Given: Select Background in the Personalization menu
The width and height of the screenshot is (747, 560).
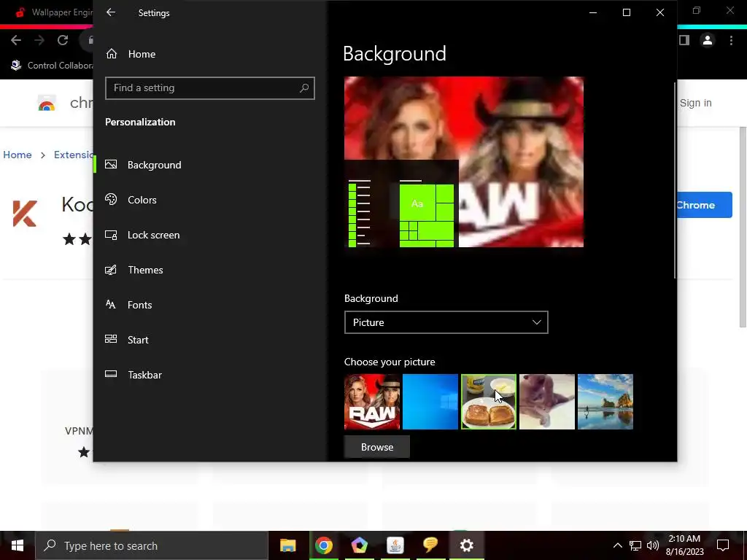Looking at the screenshot, I should 143,165.
